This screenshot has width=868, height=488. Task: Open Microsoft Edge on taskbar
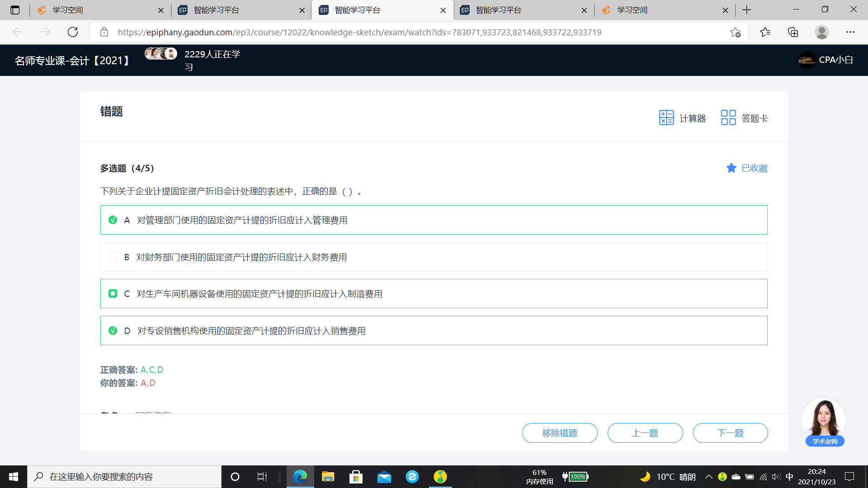(300, 477)
